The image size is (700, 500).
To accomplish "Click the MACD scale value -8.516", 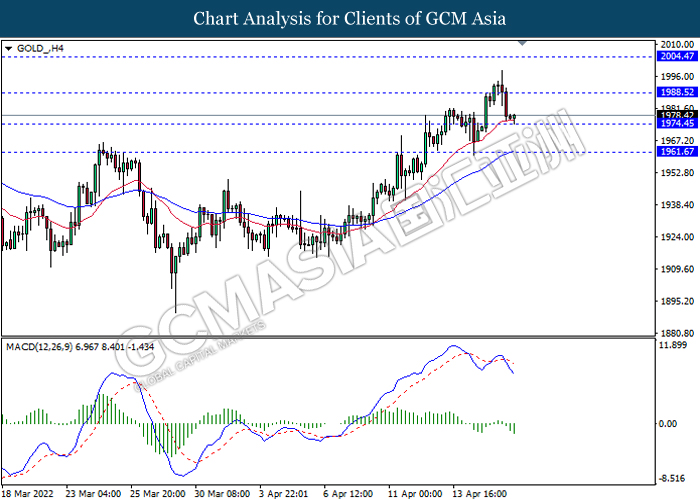I will [x=672, y=479].
